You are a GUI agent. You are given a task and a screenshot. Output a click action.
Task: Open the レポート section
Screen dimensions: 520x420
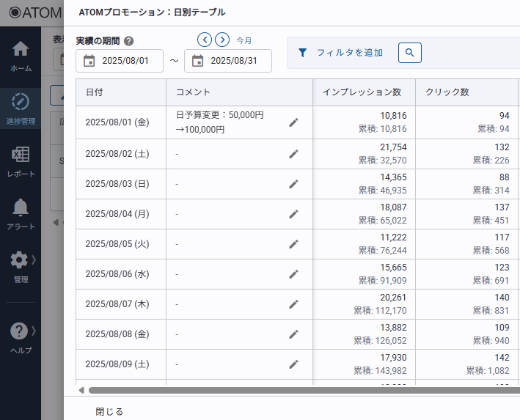click(21, 161)
